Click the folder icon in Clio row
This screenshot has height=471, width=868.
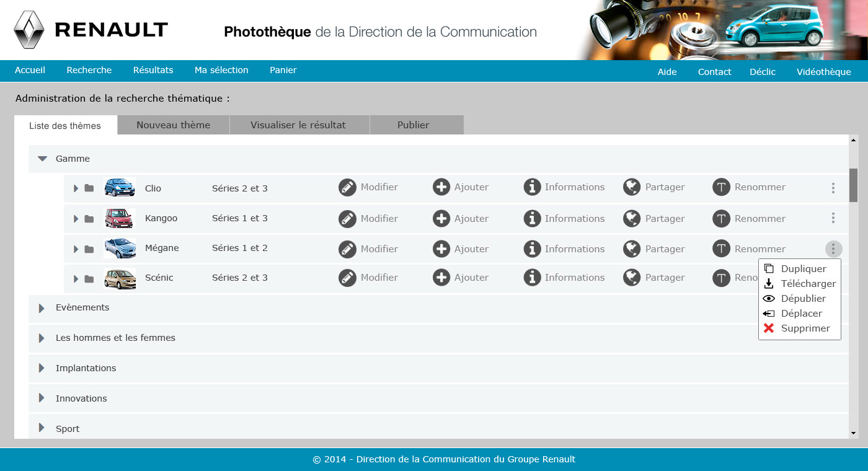click(89, 188)
